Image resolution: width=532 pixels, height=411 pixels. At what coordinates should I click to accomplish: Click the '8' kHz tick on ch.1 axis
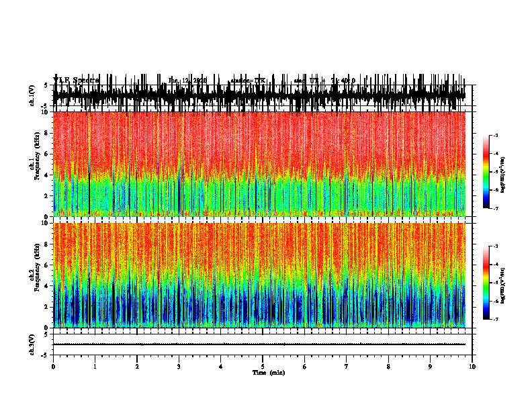click(47, 133)
